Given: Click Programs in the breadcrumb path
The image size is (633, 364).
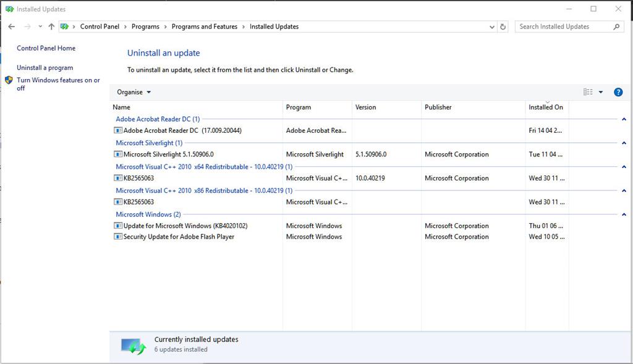Looking at the screenshot, I should 145,27.
